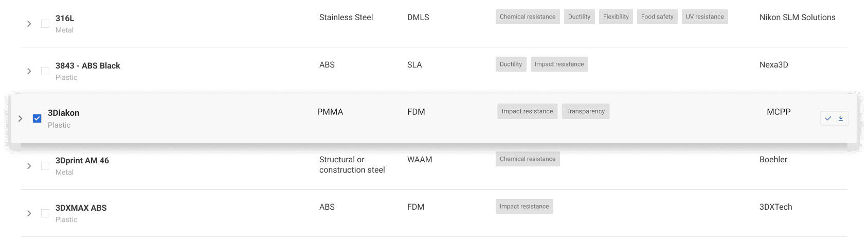
Task: Select the 3DXMAX ABS checkbox
Action: click(45, 213)
